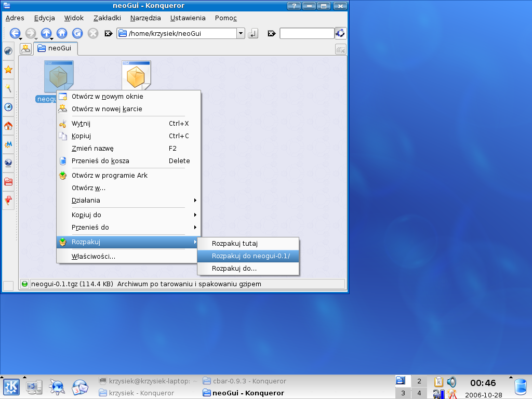Open the red root folder sidebar panel

(8, 182)
